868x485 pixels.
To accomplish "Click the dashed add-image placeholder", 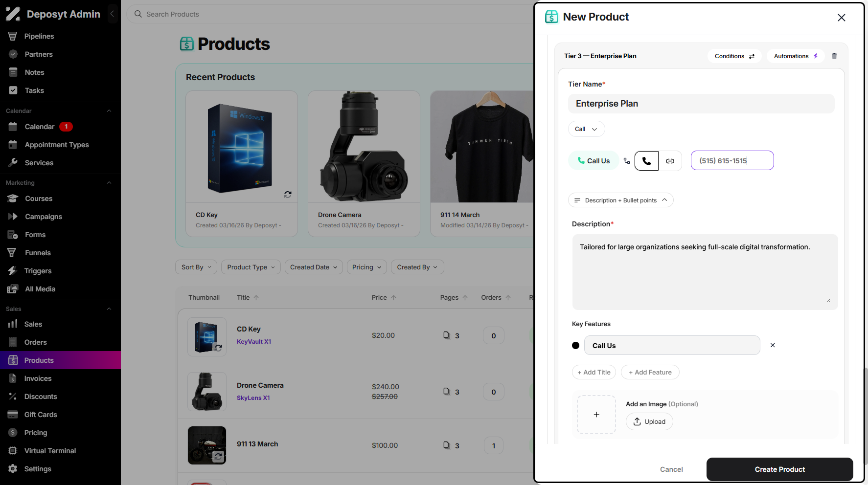I will 596,415.
